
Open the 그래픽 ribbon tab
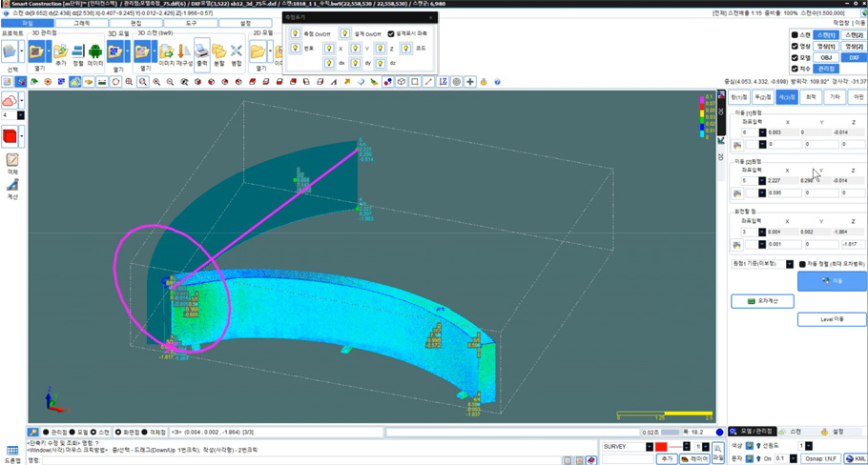pyautogui.click(x=82, y=23)
